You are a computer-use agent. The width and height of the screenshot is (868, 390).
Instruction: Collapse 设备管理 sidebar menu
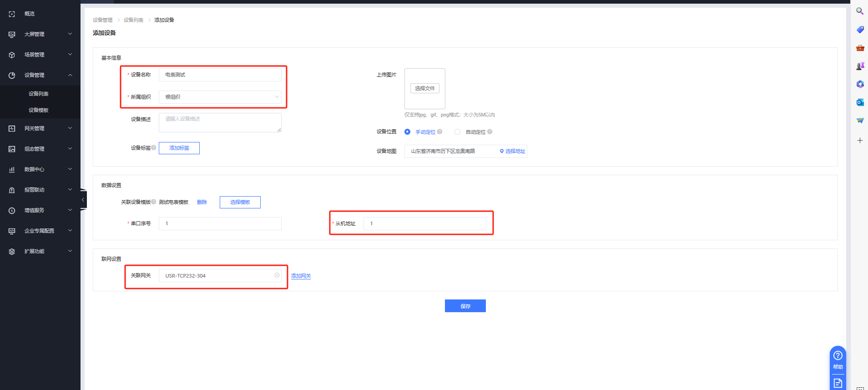[x=40, y=75]
